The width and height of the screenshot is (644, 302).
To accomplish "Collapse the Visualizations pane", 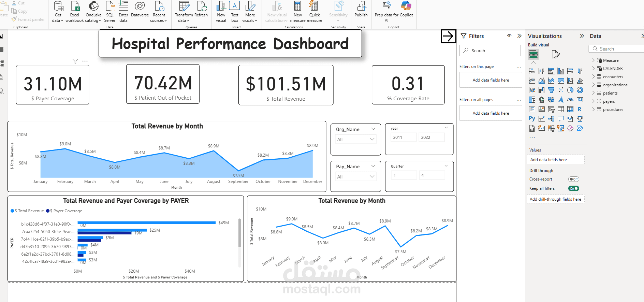I will click(x=582, y=36).
